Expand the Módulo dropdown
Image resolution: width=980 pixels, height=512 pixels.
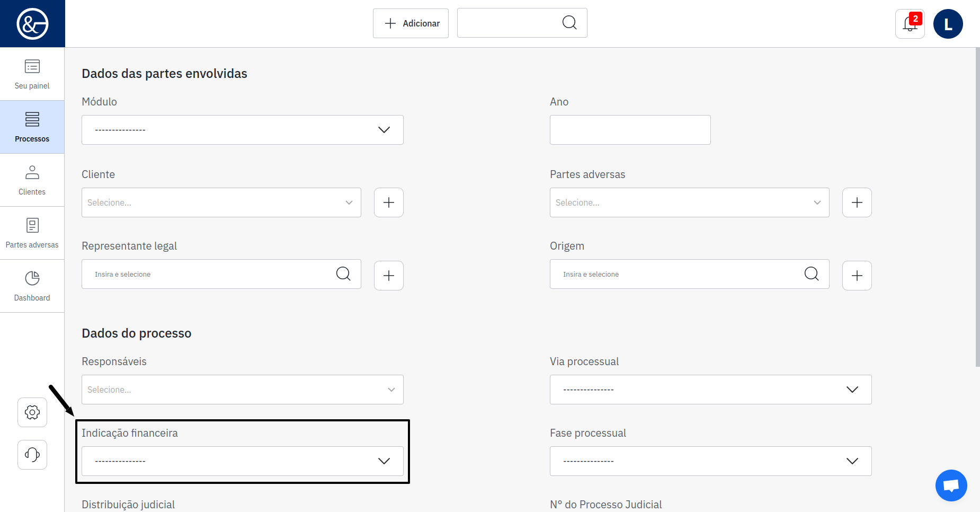[x=242, y=130]
